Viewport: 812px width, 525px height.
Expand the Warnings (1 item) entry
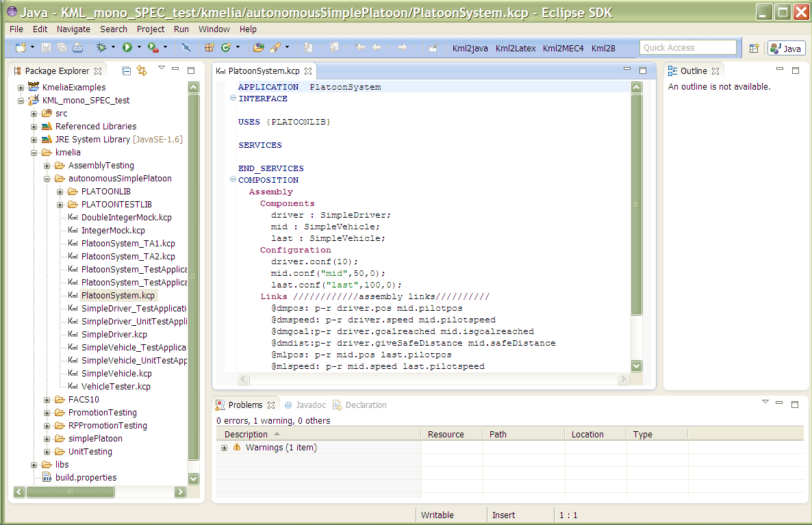coord(224,448)
